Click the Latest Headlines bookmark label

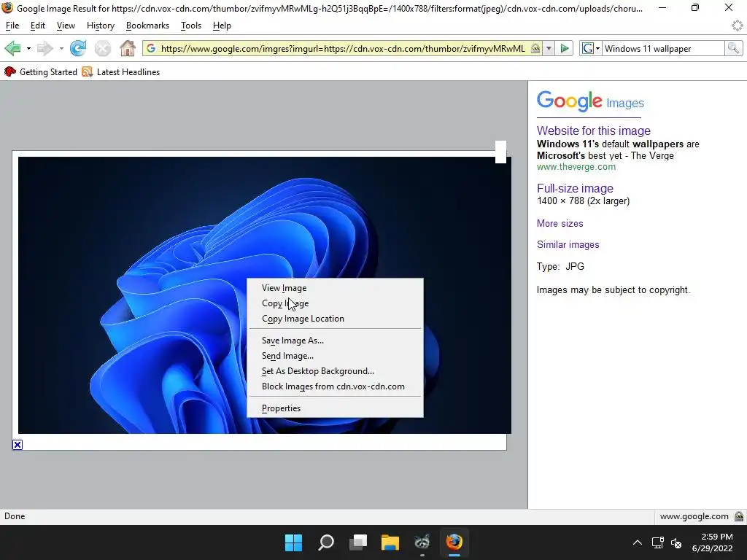pos(128,72)
